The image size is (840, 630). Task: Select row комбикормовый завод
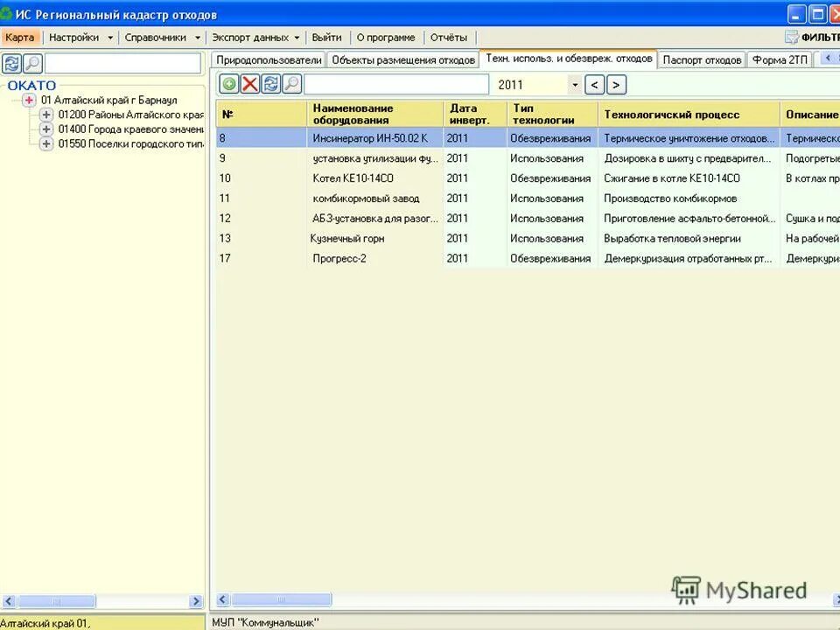click(x=528, y=199)
